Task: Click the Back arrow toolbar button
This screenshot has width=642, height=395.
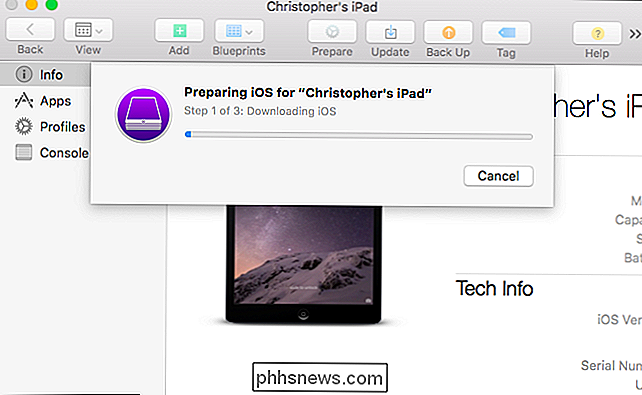Action: pos(30,29)
